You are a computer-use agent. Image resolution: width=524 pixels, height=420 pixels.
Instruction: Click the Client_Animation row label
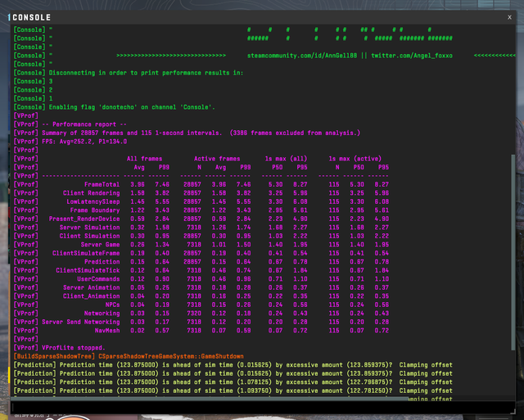click(91, 296)
